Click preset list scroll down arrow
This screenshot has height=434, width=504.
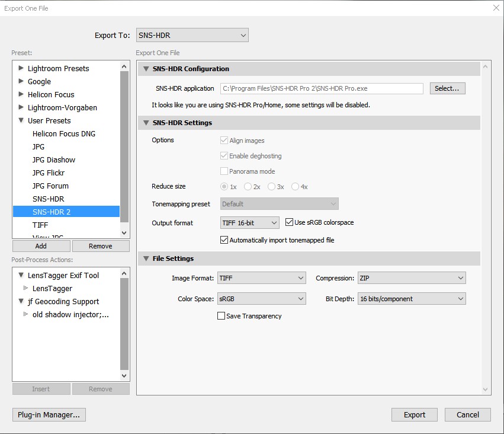click(124, 232)
